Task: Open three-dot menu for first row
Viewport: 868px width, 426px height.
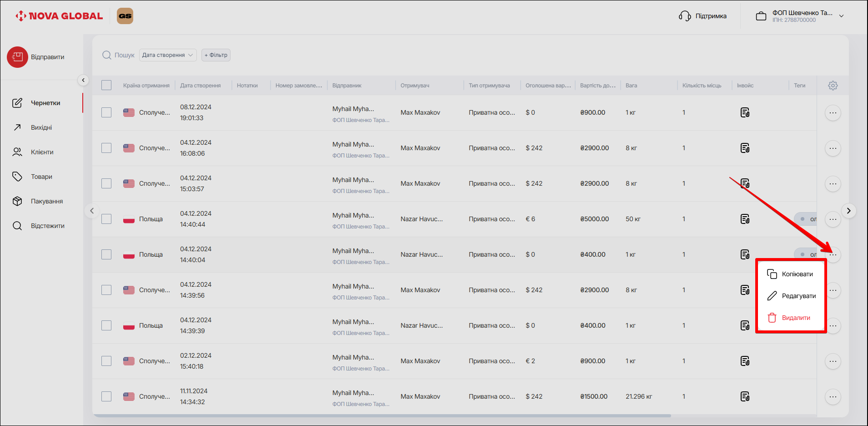Action: coord(833,112)
